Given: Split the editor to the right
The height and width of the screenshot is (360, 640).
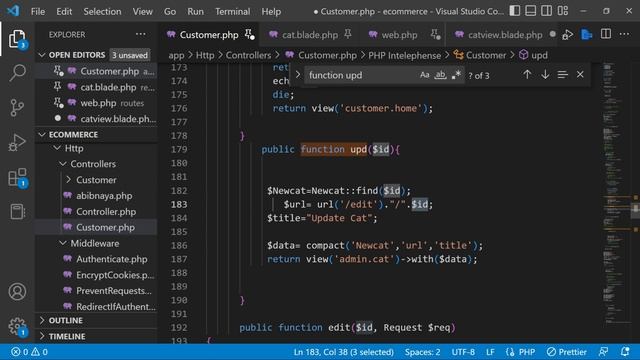Looking at the screenshot, I should coord(606,34).
